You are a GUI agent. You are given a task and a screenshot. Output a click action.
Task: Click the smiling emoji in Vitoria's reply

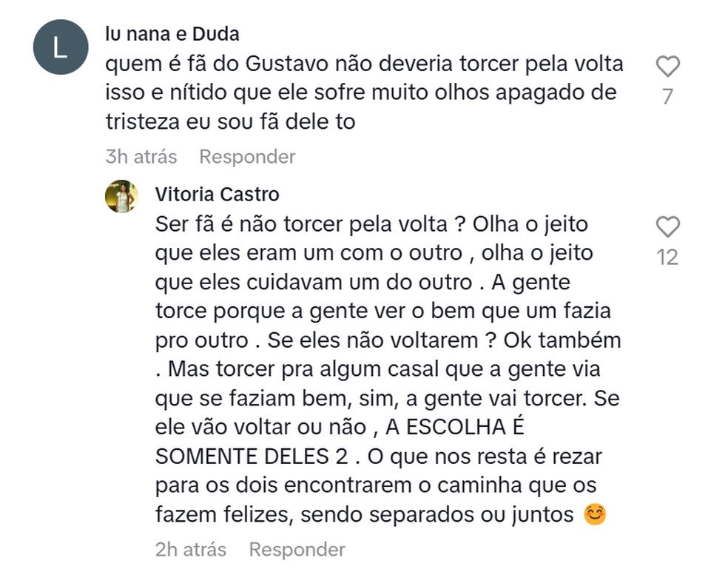(x=596, y=512)
